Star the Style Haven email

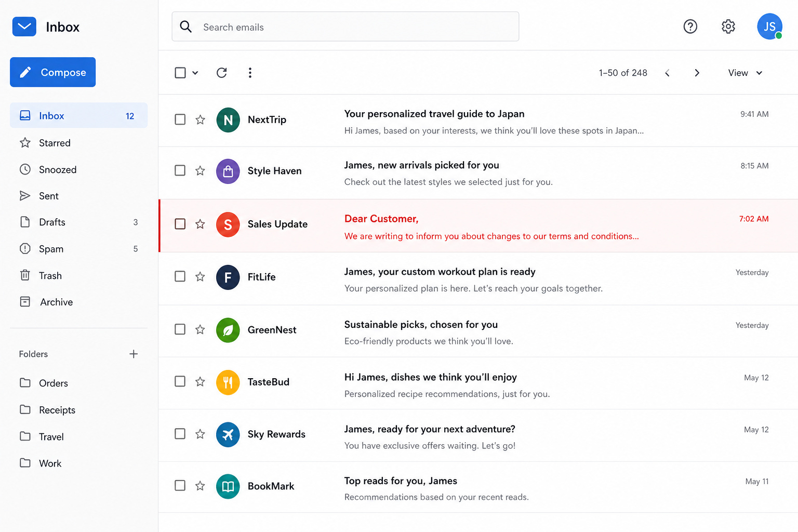click(200, 170)
